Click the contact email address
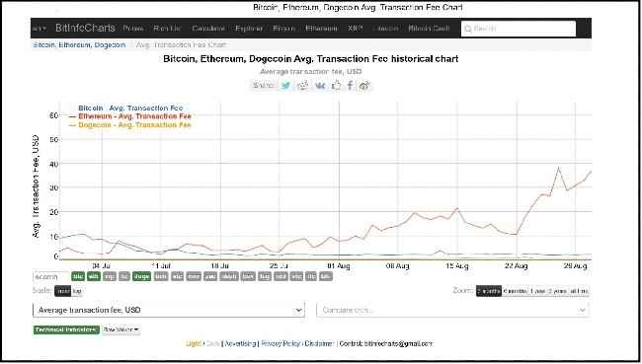The height and width of the screenshot is (364, 642). tap(398, 343)
